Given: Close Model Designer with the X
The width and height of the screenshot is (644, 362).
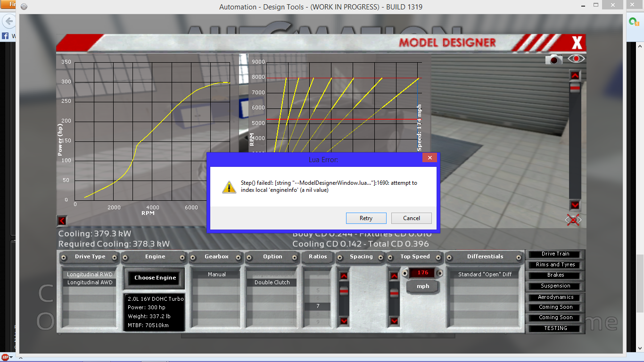Looking at the screenshot, I should pyautogui.click(x=577, y=43).
